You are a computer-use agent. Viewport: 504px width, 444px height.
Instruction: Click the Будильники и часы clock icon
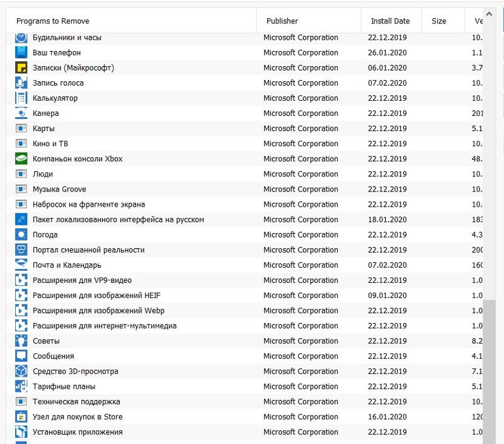click(21, 38)
